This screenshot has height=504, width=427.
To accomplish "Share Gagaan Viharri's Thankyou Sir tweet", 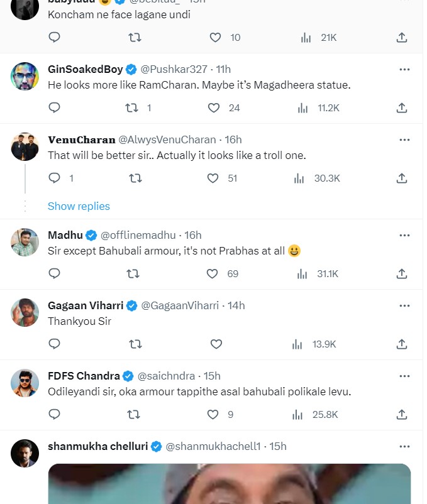I will [402, 344].
